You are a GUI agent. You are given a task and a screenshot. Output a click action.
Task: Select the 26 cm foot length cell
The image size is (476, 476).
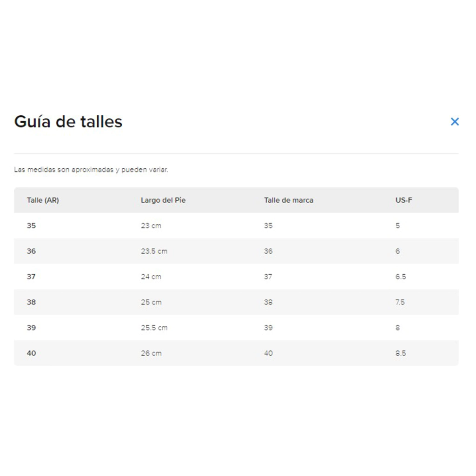click(x=151, y=354)
